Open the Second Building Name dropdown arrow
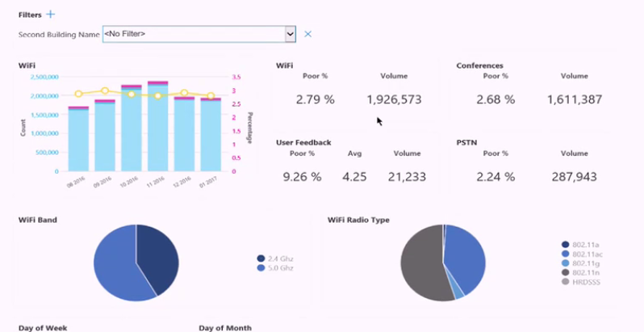Screen dimensions: 644x332 point(290,34)
